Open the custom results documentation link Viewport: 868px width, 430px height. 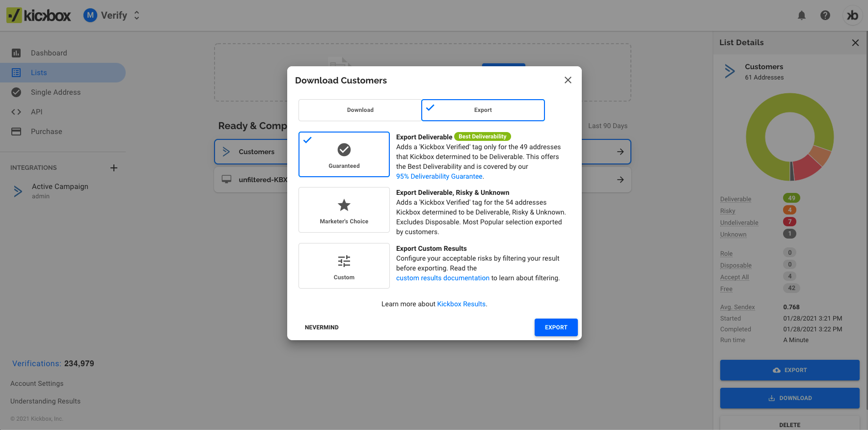pos(443,278)
